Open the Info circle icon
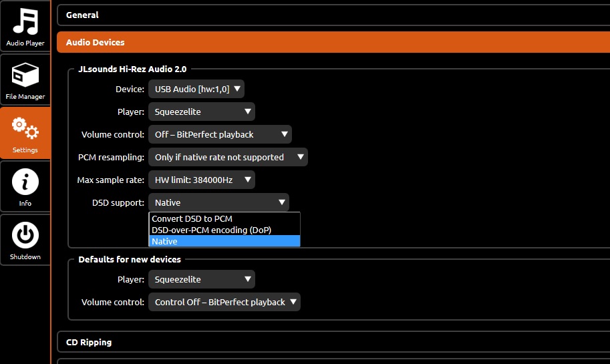 coord(25,182)
